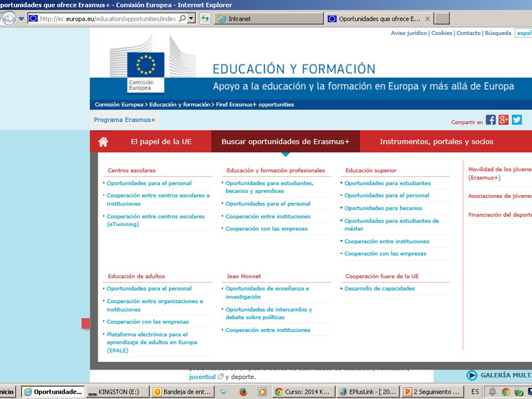Click the European Commission flag logo
Screen dimensions: 532x399
146,64
